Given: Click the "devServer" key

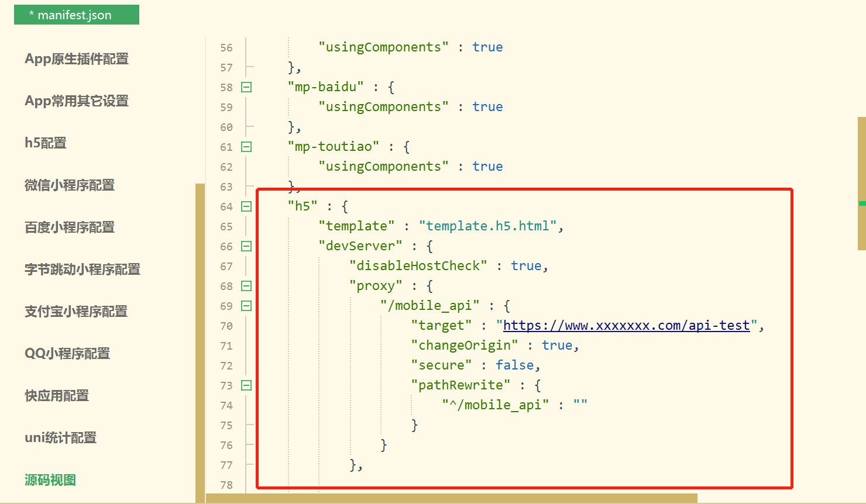Looking at the screenshot, I should [360, 246].
